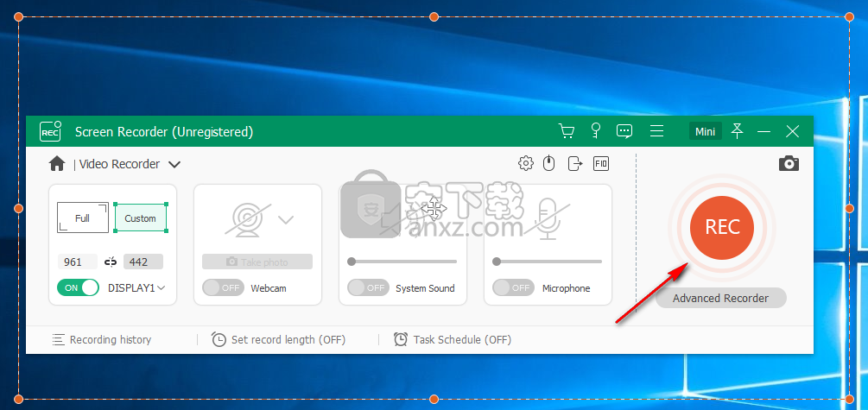Expand the DISPLAY1 dropdown

[x=162, y=287]
